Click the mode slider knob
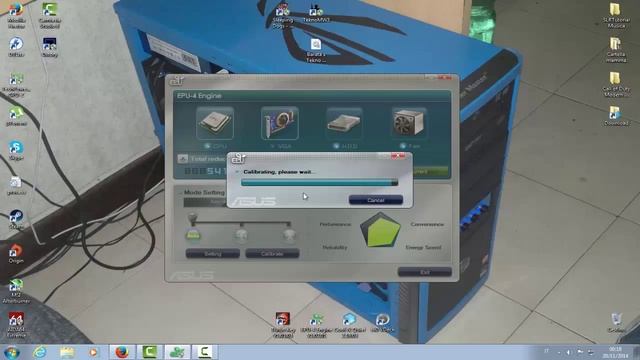Viewport: 640px width, 360px height. click(193, 218)
